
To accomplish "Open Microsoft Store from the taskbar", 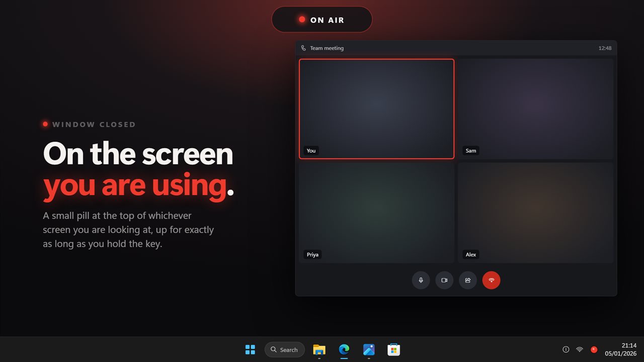I will (394, 349).
